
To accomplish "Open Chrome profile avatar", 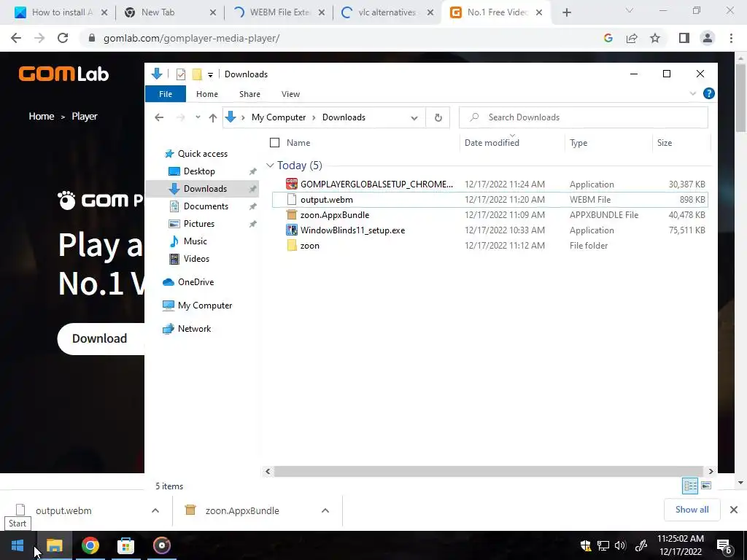I will coord(708,38).
